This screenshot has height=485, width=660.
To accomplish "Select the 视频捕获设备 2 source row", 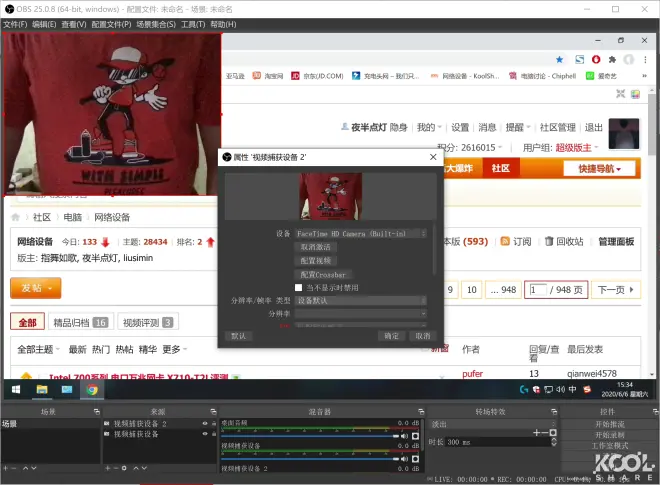I will pyautogui.click(x=160, y=424).
